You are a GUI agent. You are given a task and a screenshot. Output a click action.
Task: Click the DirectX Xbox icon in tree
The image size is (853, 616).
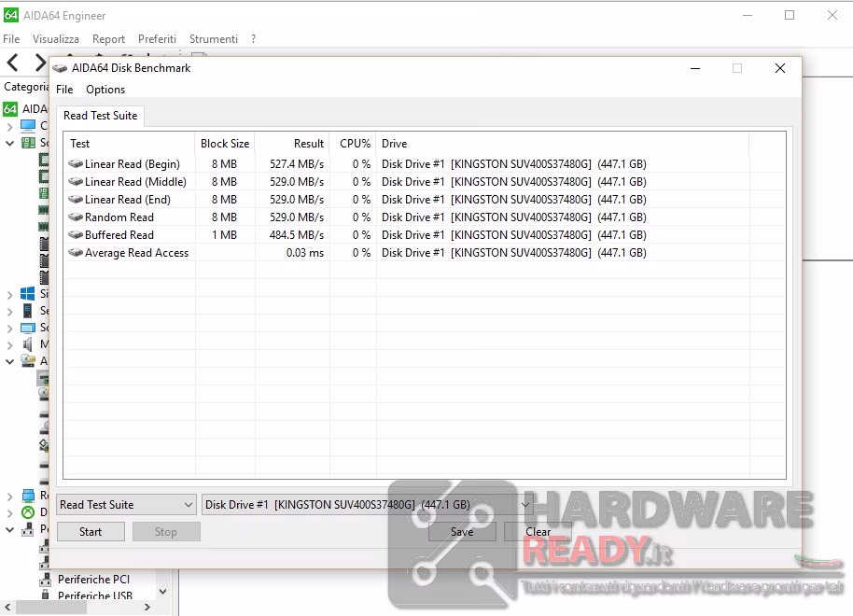[28, 512]
